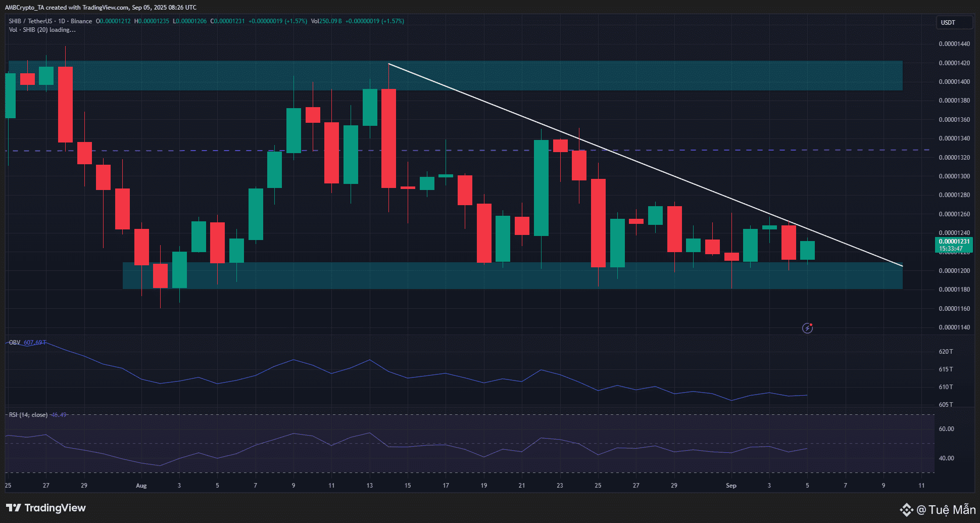The image size is (980, 523).
Task: Click the 15 date label on time axis
Action: [408, 486]
